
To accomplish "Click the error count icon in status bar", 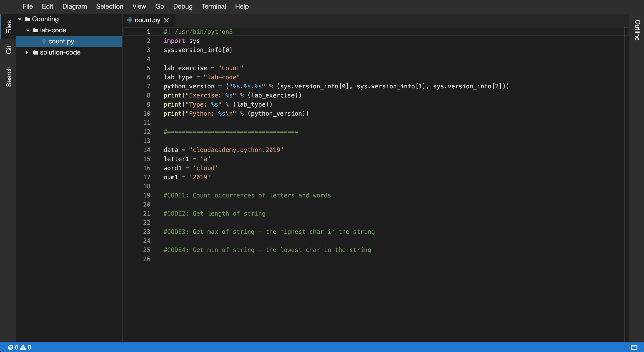I will pyautogui.click(x=10, y=347).
